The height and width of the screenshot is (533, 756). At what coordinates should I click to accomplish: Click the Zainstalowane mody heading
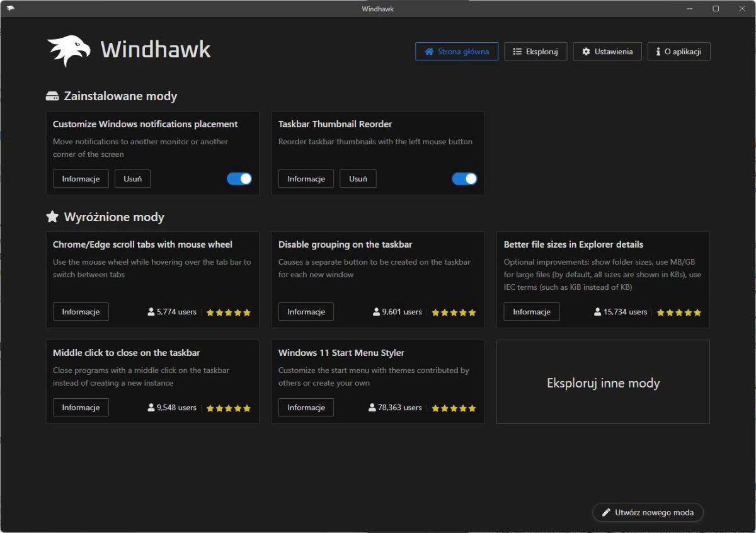[120, 96]
